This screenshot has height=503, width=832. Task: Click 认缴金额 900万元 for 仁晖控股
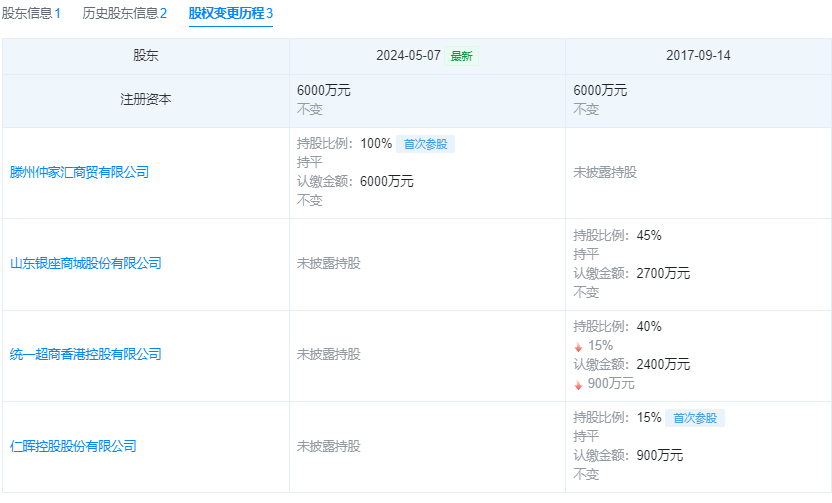point(660,455)
